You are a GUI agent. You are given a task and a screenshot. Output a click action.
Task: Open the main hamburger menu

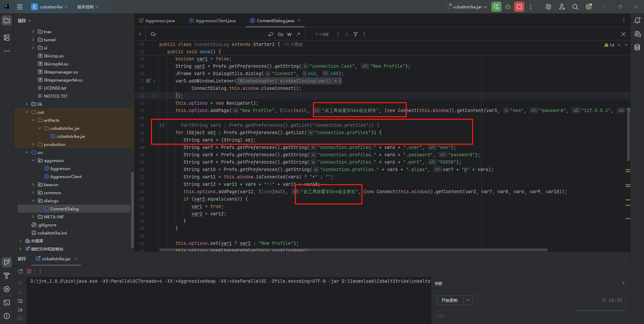pos(20,7)
